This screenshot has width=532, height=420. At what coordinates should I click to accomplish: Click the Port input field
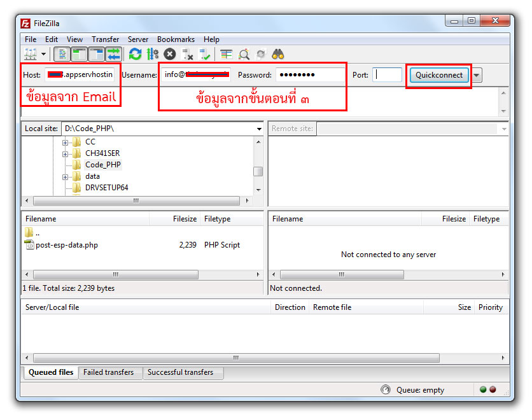387,74
